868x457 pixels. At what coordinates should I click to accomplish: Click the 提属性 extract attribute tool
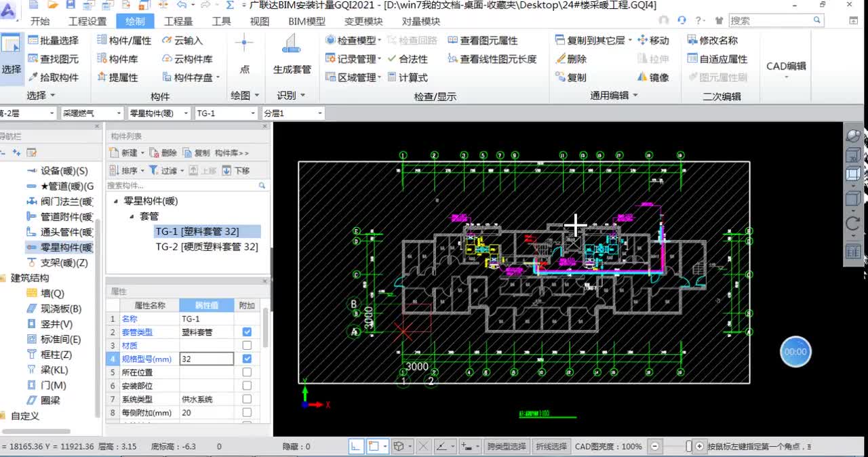click(118, 77)
